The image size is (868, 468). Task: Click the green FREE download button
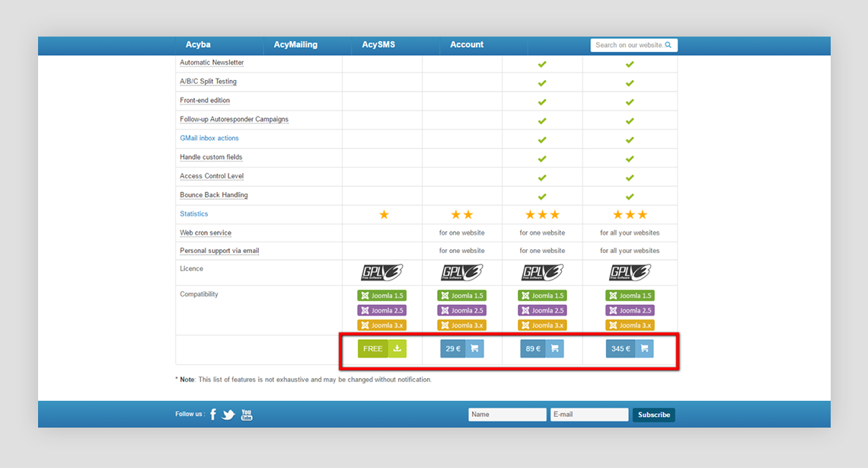[373, 349]
